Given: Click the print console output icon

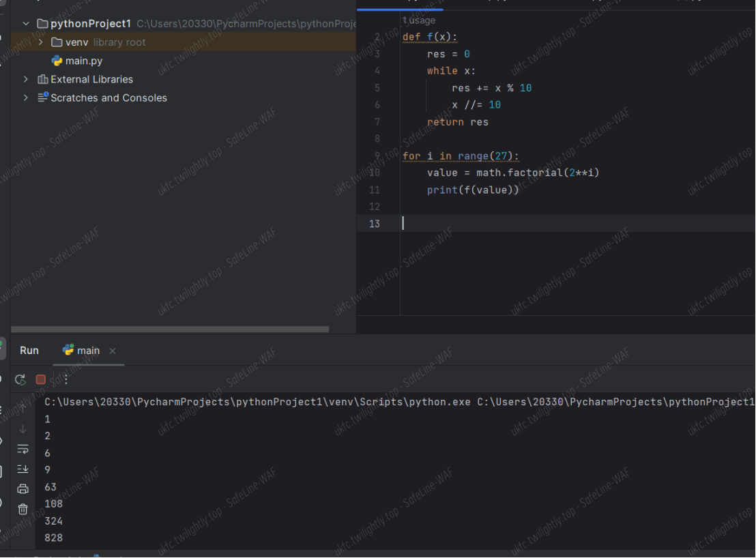Looking at the screenshot, I should click(23, 488).
